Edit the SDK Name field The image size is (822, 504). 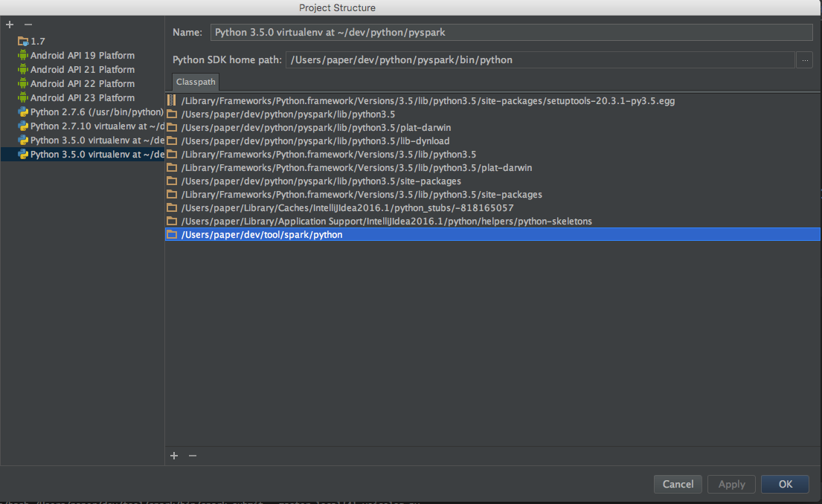tap(512, 33)
